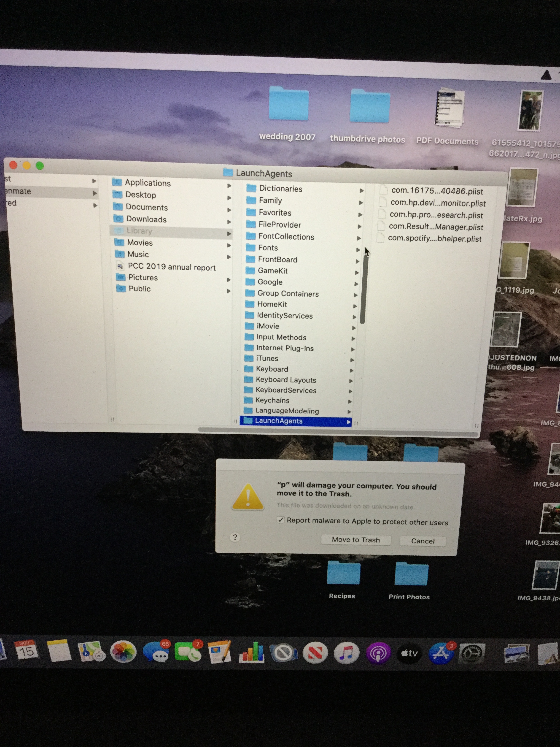560x747 pixels.
Task: Uncheck Report malware to Apple checkbox
Action: coord(281,520)
